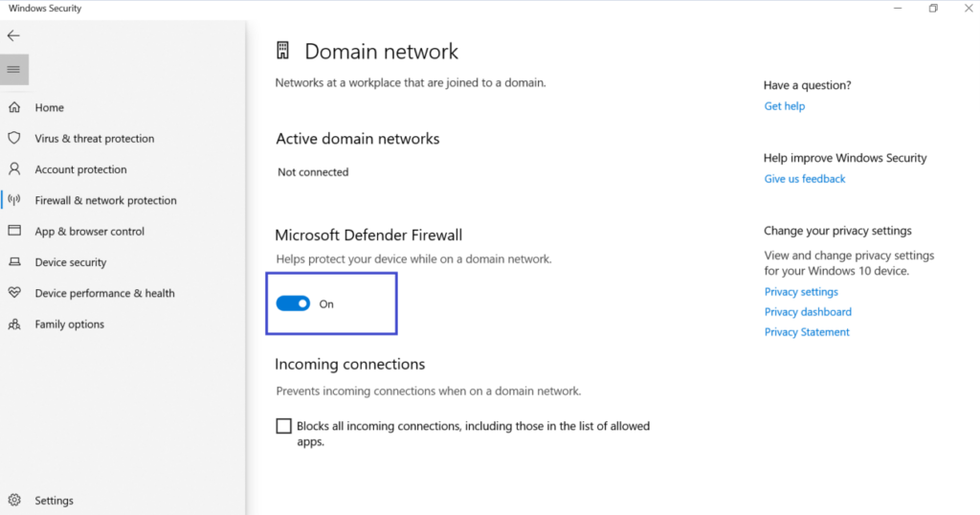
Task: Click the Device security laptop icon
Action: [x=14, y=262]
